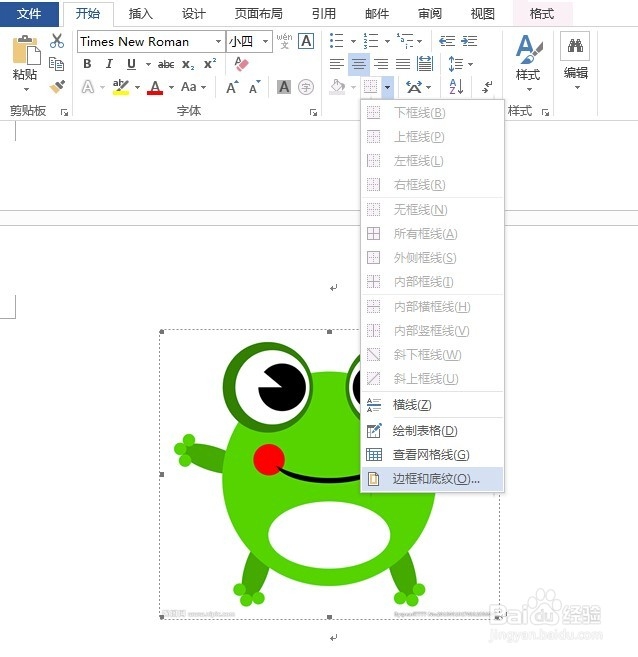Choose 横线(Z) menu item
Viewport: 638px width, 657px height.
432,405
